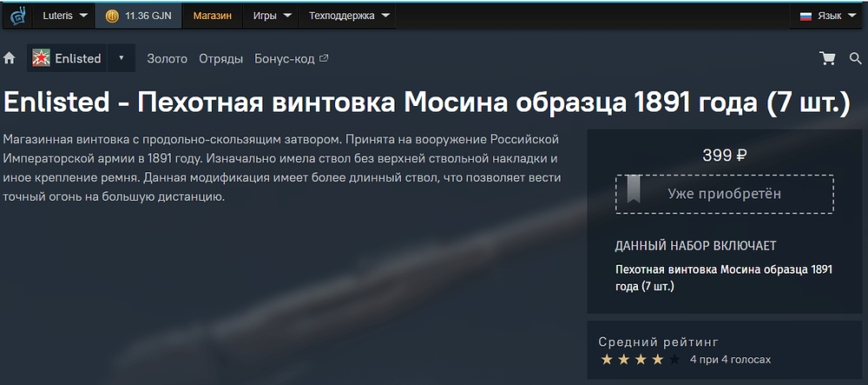
Task: Click the 4 при 4 голосах text
Action: (730, 360)
